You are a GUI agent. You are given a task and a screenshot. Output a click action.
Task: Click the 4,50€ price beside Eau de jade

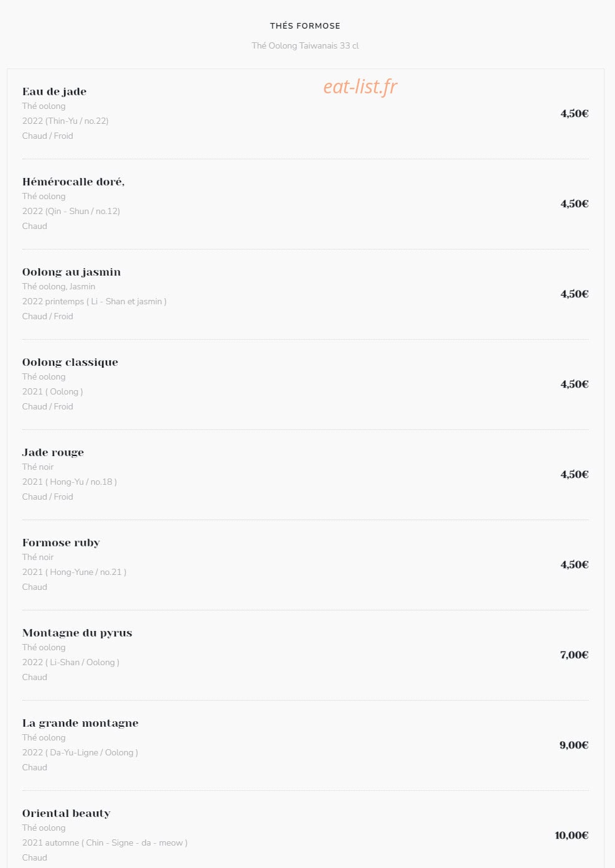[574, 113]
